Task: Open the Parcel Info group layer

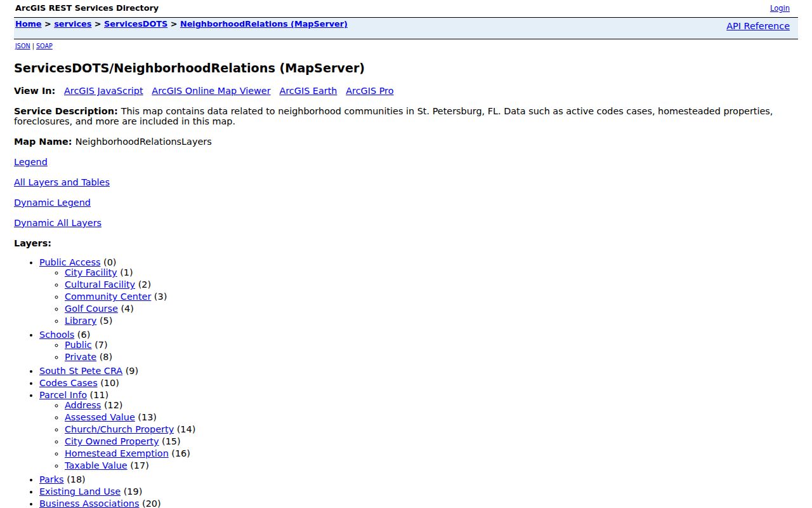Action: click(x=63, y=395)
